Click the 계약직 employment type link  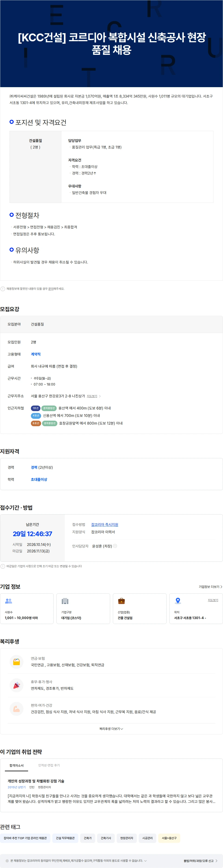coord(36,354)
